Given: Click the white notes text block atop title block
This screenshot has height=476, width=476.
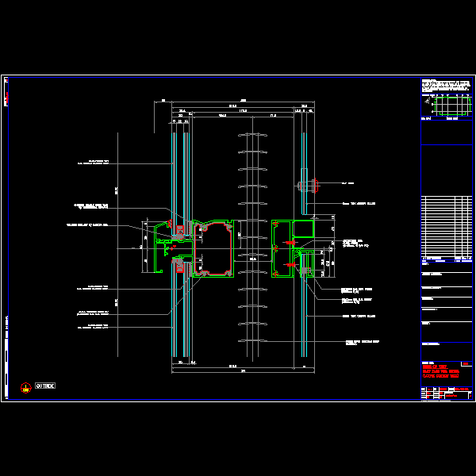Looking at the screenshot, I should (446, 86).
